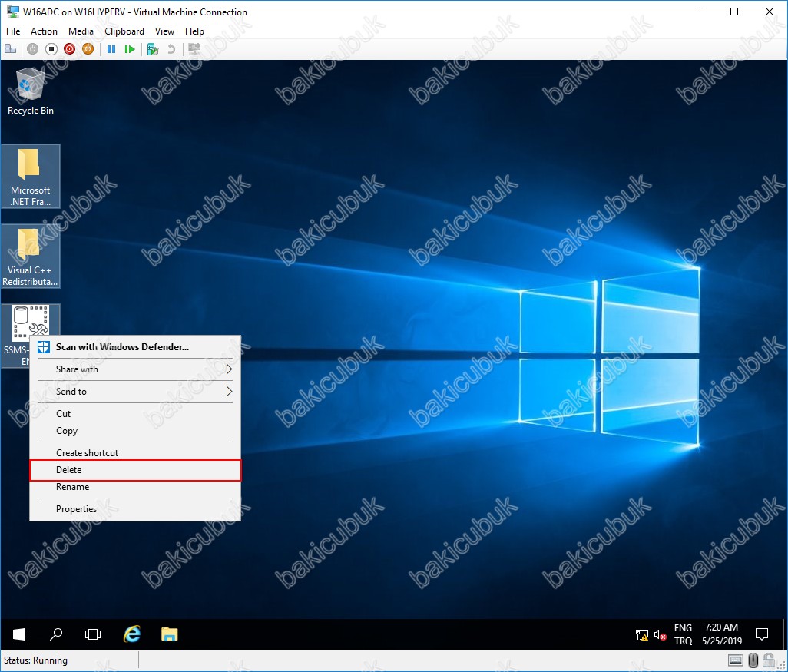Click the muted speaker tray icon
This screenshot has width=788, height=672.
point(660,635)
